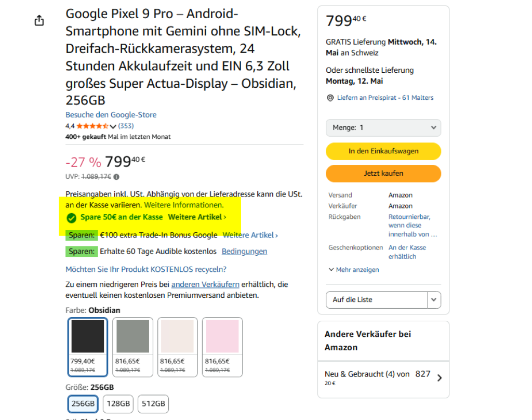Viewport: 532px width, 420px height.
Task: Select the 512GB size option
Action: coord(153,404)
